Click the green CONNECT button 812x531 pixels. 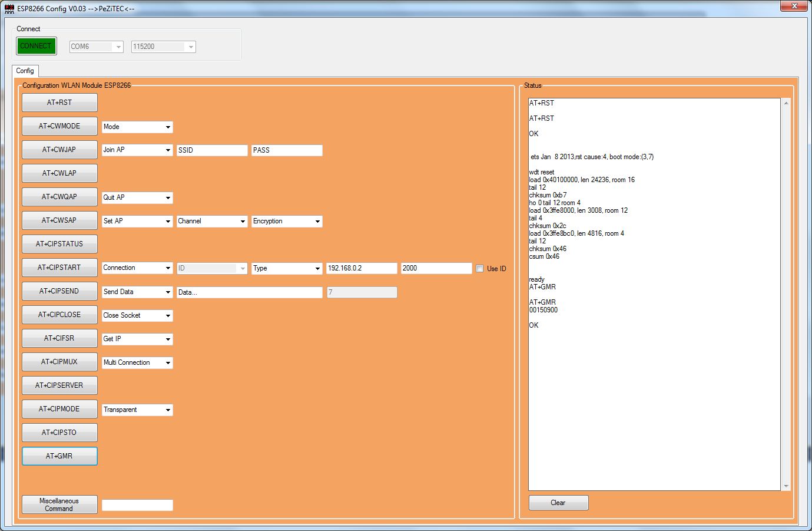[37, 46]
